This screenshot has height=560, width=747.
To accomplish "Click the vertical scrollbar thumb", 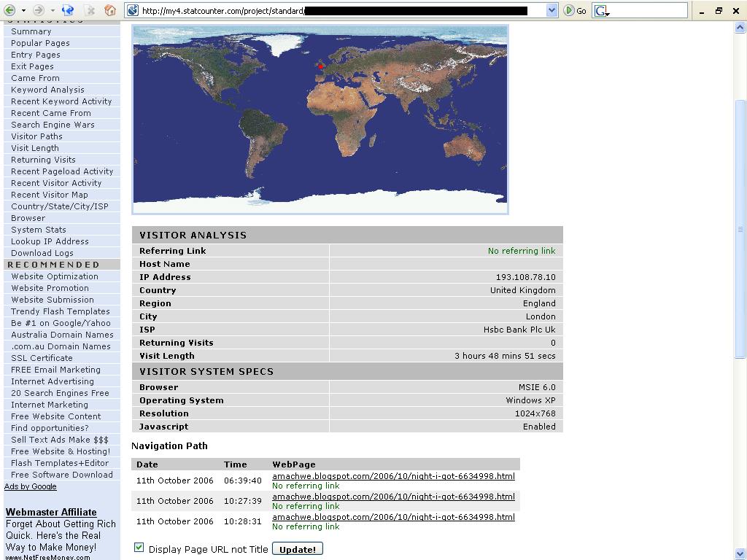I will [x=740, y=228].
